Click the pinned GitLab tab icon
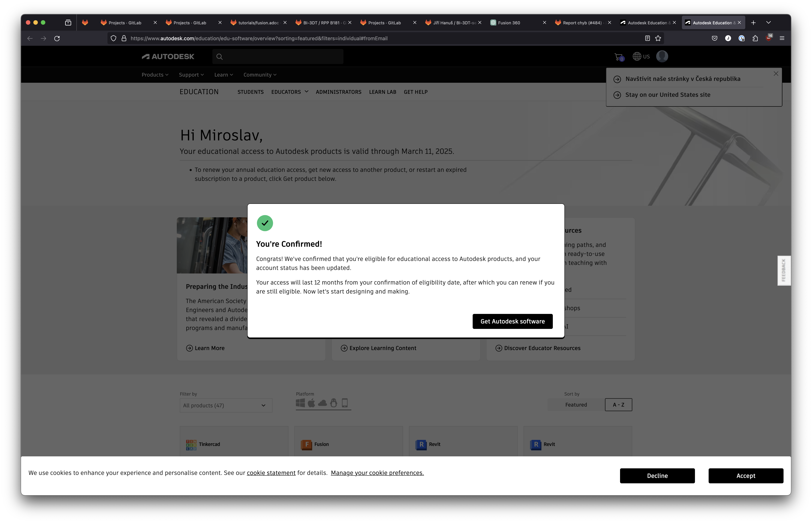 coord(85,23)
